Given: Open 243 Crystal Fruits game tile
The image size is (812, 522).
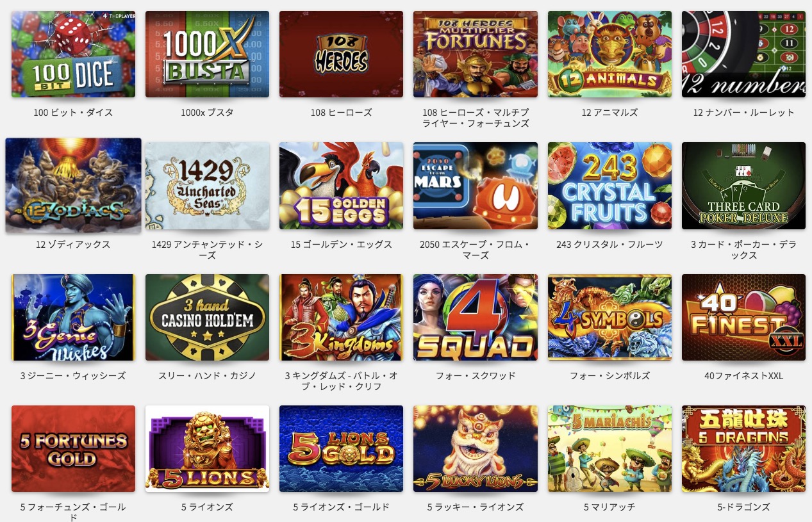Looking at the screenshot, I should 609,186.
